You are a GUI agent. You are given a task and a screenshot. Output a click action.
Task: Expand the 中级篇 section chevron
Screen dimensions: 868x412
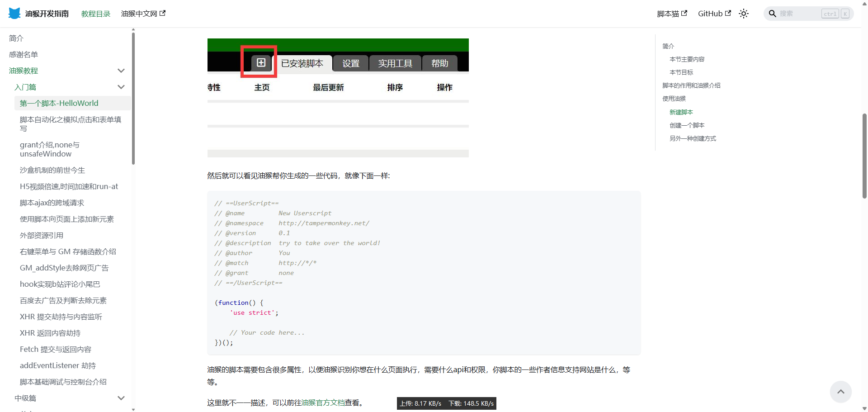121,398
